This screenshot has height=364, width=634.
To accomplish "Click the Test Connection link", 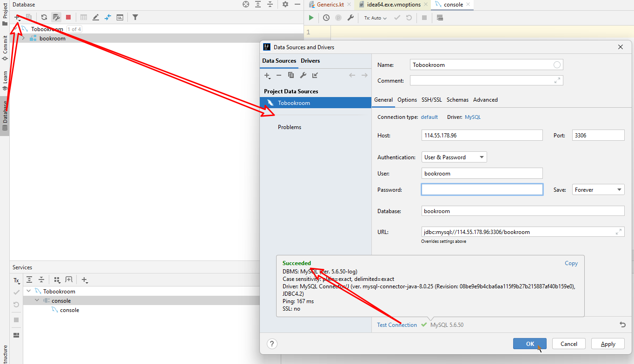I will pyautogui.click(x=396, y=325).
